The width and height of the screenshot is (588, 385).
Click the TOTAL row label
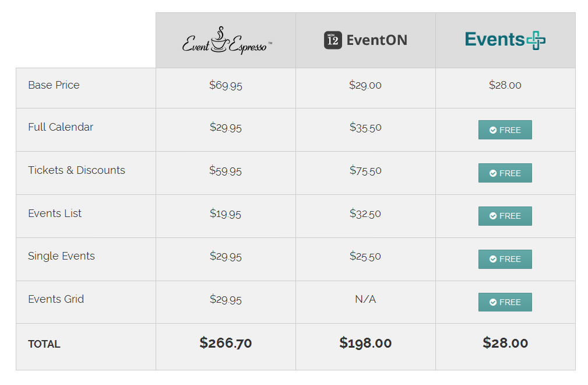44,344
